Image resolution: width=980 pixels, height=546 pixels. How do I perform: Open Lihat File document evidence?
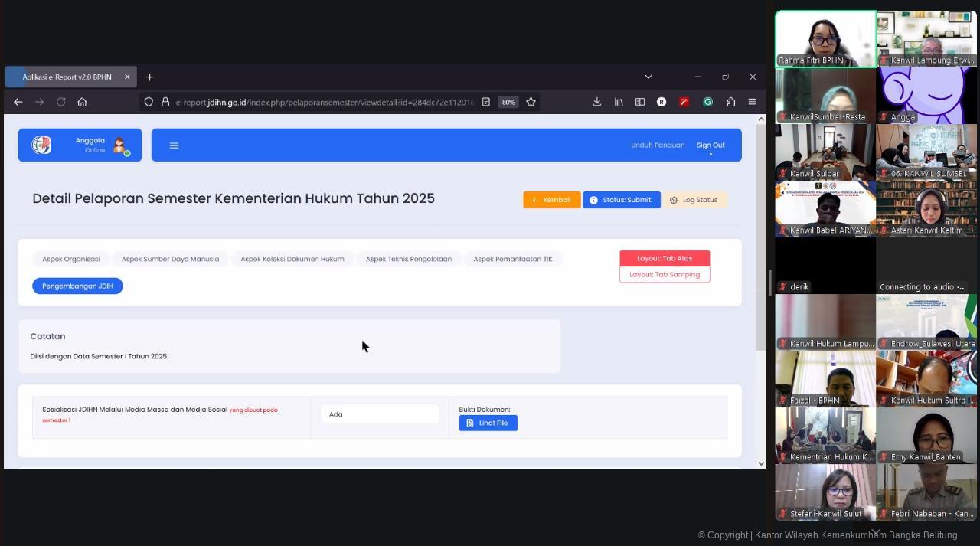coord(488,423)
